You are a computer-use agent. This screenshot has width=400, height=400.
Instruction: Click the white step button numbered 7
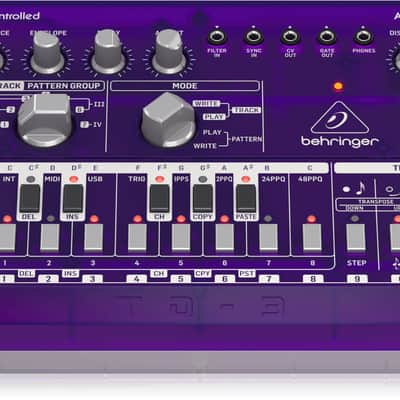(268, 237)
